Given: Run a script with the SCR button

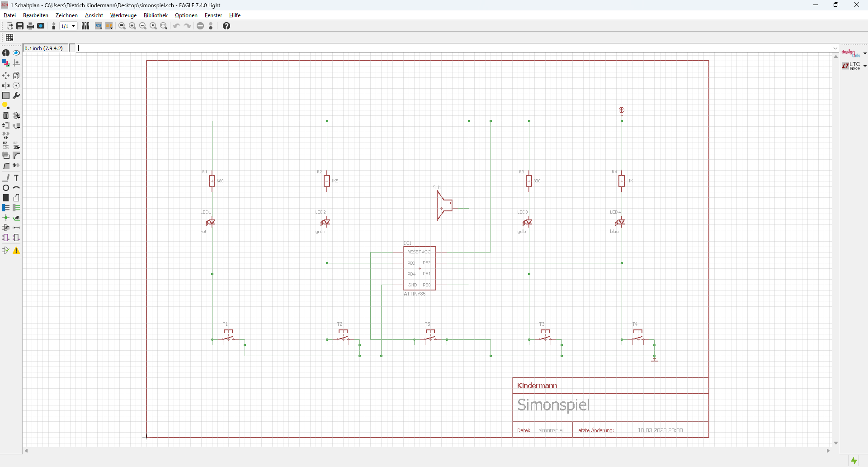Looking at the screenshot, I should (99, 26).
